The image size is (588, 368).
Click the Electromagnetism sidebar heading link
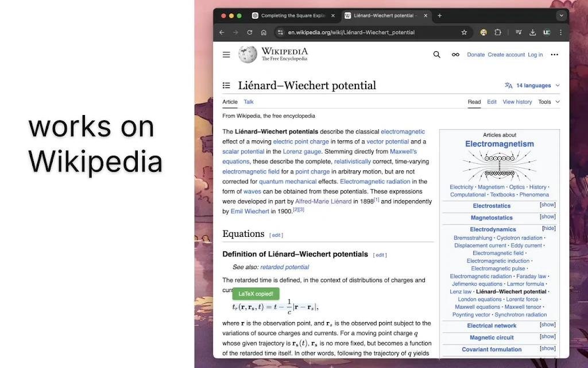(x=499, y=144)
